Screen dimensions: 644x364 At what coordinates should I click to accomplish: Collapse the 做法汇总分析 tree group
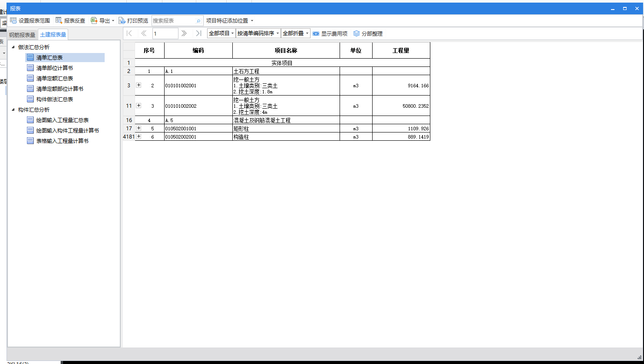pyautogui.click(x=13, y=47)
